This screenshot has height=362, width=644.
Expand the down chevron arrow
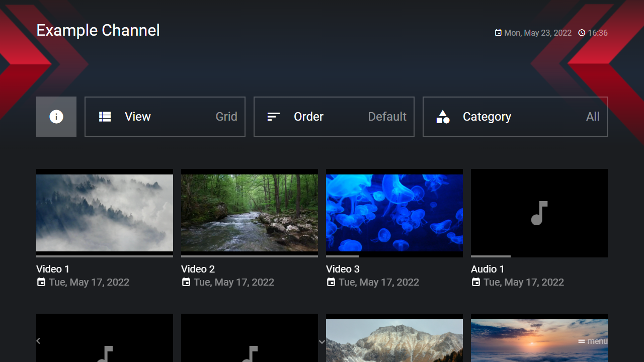tap(322, 342)
